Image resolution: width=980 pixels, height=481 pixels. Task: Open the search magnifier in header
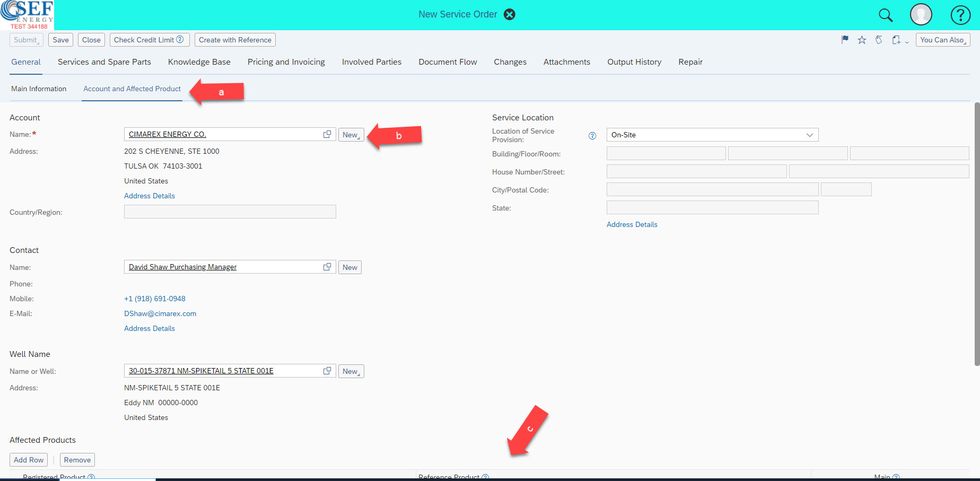click(x=886, y=15)
